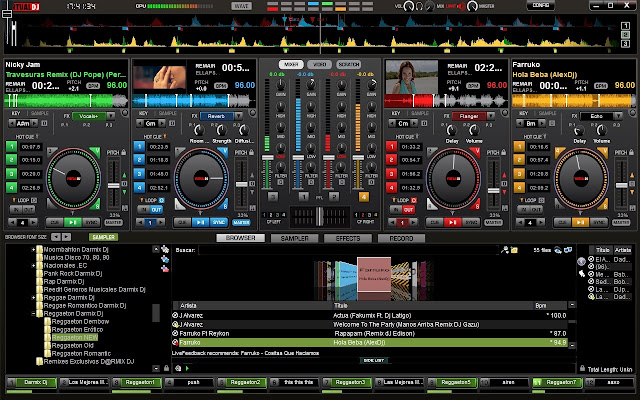The width and height of the screenshot is (640, 400).
Task: Play/pause the red deck
Action: coord(452,222)
